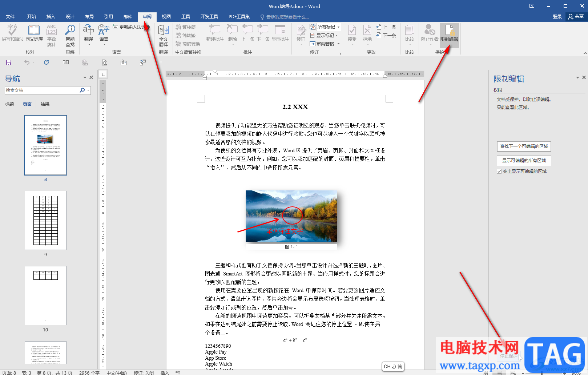Click print preview icon in quick toolbar
The width and height of the screenshot is (588, 375).
(104, 62)
